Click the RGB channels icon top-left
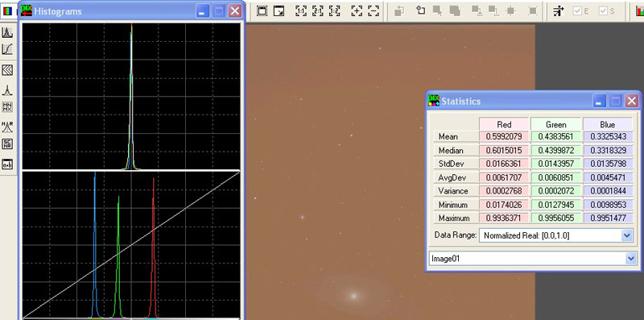The height and width of the screenshot is (320, 644). click(7, 10)
